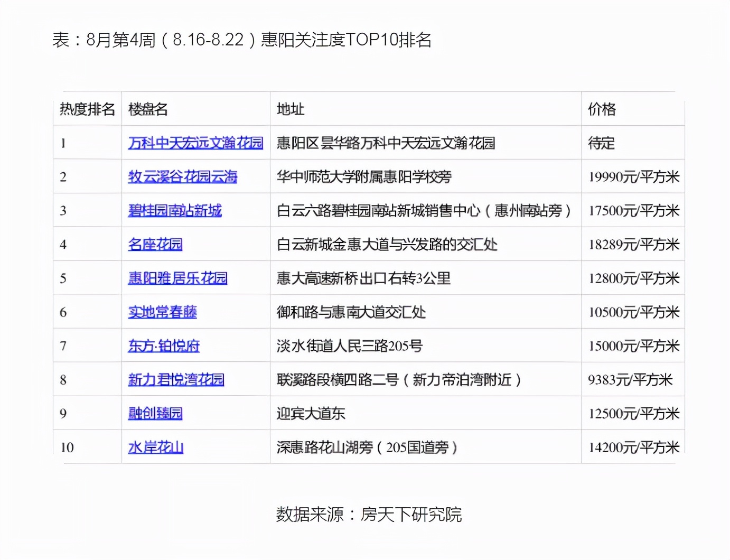This screenshot has height=560, width=730.
Task: Open the 牧云溪谷花园云海 link
Action: (182, 176)
